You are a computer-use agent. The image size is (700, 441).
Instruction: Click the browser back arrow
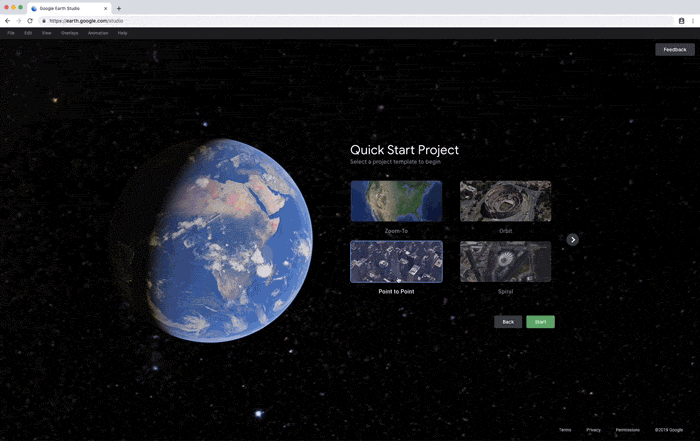click(7, 21)
